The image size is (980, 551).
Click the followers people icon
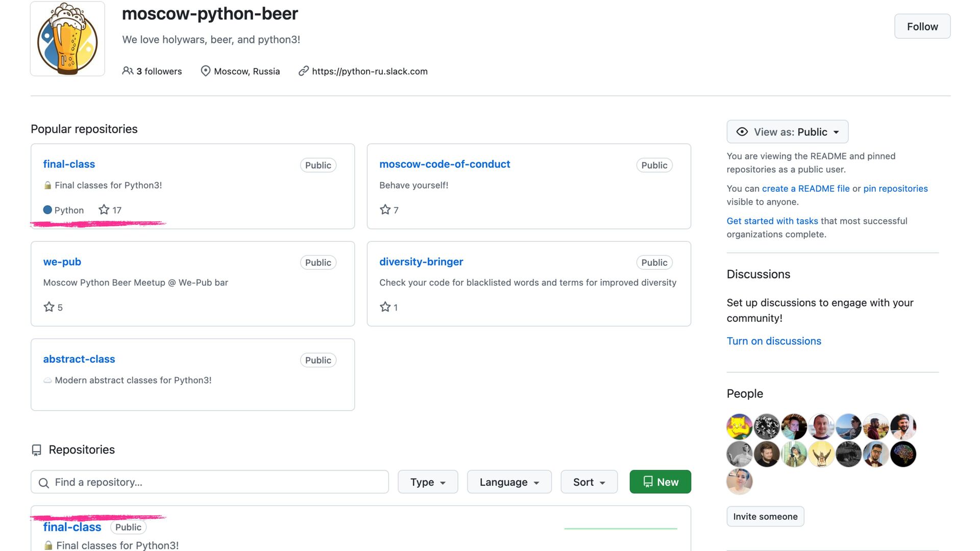(x=128, y=71)
